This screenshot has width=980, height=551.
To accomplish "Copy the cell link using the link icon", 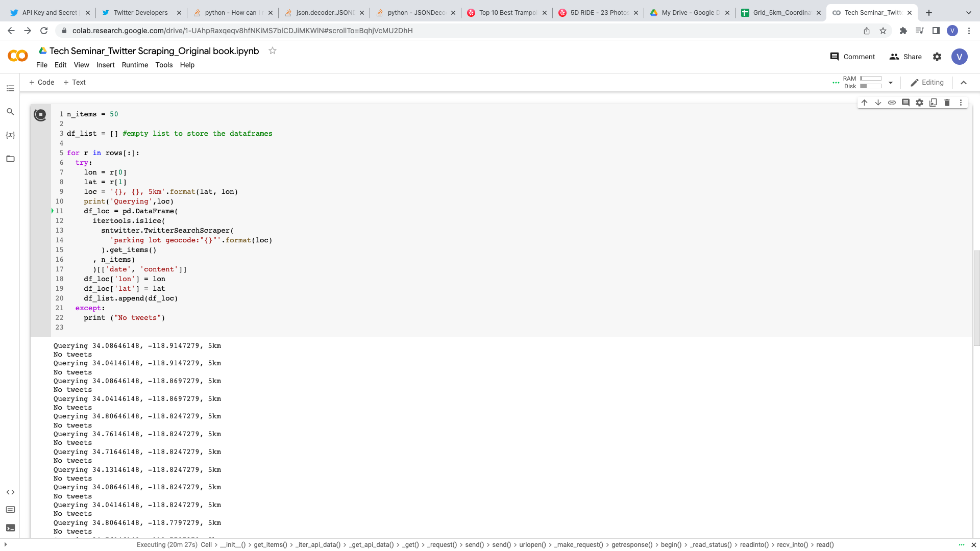I will [x=892, y=102].
